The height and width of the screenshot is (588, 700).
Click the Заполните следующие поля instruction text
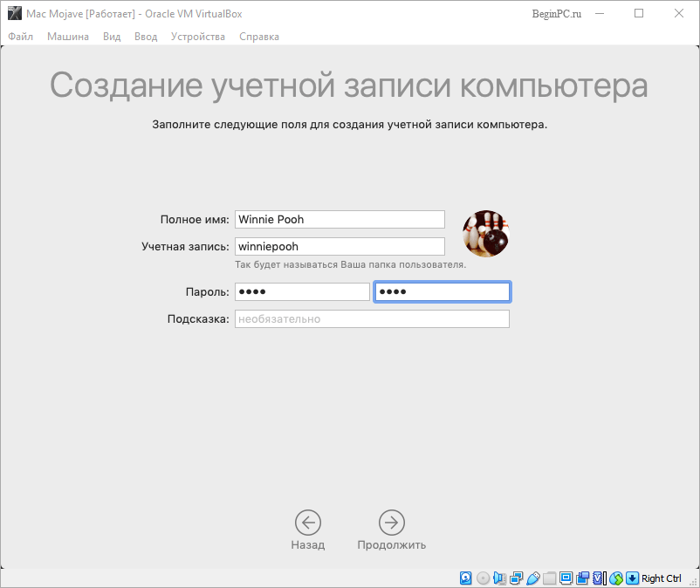(349, 125)
